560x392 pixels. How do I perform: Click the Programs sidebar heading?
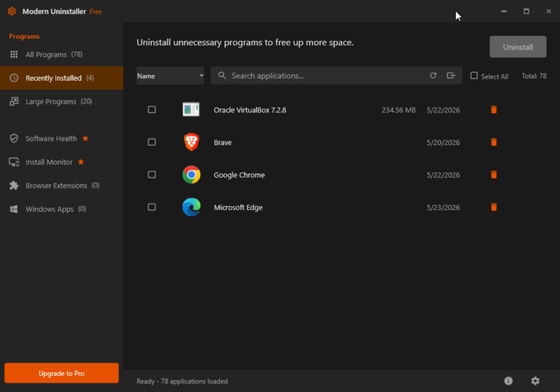(x=24, y=36)
